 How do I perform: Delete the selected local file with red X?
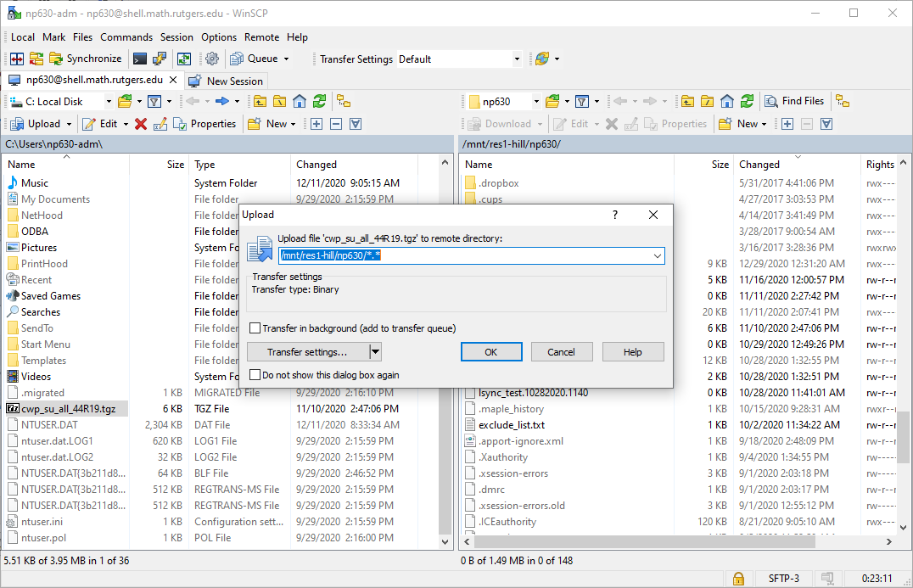tap(140, 124)
